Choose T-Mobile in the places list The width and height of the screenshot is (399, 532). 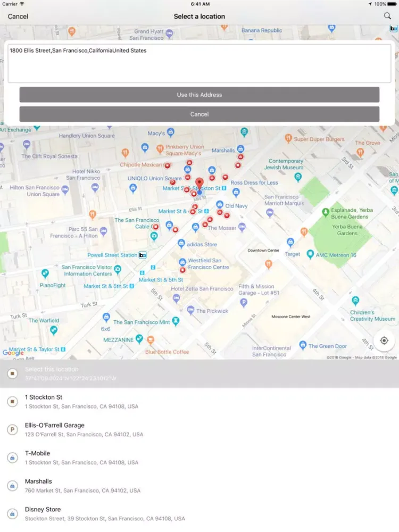tap(199, 458)
